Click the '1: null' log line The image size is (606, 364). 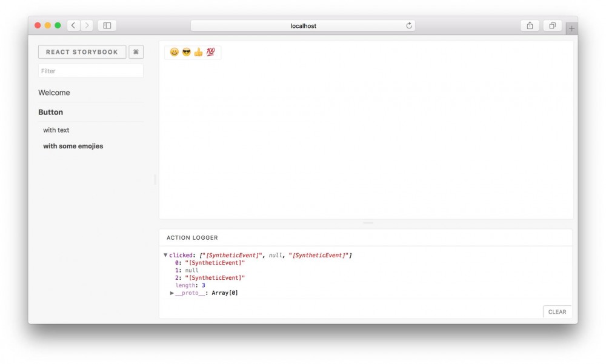pyautogui.click(x=187, y=270)
